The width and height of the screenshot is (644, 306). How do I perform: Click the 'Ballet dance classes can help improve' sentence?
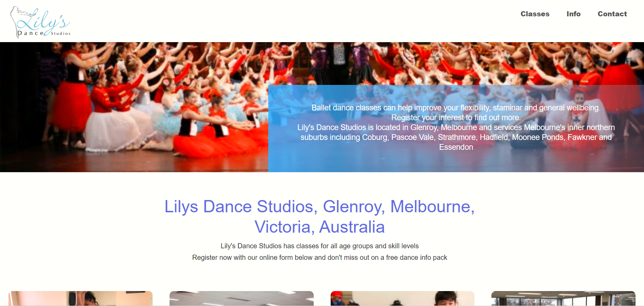point(456,108)
